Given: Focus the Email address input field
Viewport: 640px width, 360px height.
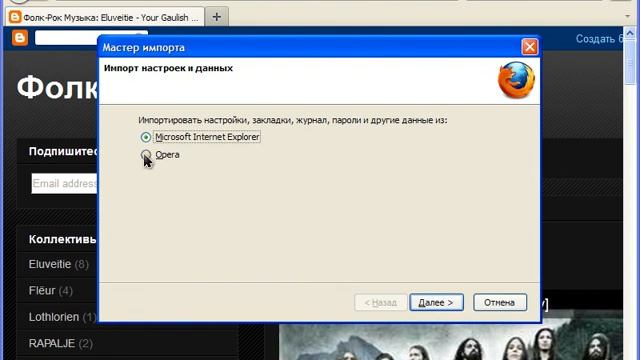Looking at the screenshot, I should (64, 183).
